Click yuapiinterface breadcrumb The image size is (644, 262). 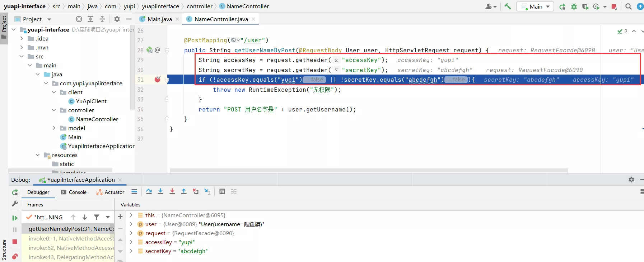point(160,6)
